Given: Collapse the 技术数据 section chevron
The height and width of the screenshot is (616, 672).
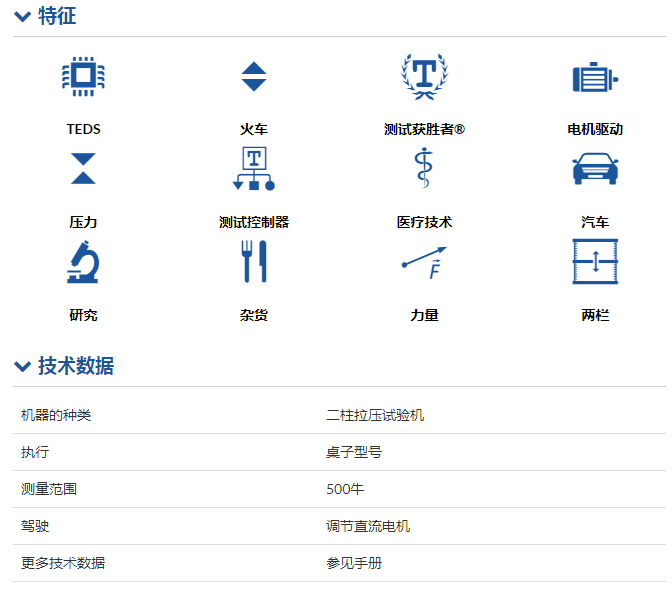Looking at the screenshot, I should pos(22,367).
